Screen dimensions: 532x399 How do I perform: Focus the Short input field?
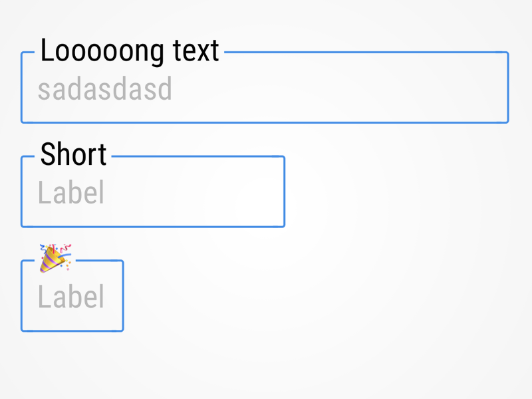tap(153, 192)
